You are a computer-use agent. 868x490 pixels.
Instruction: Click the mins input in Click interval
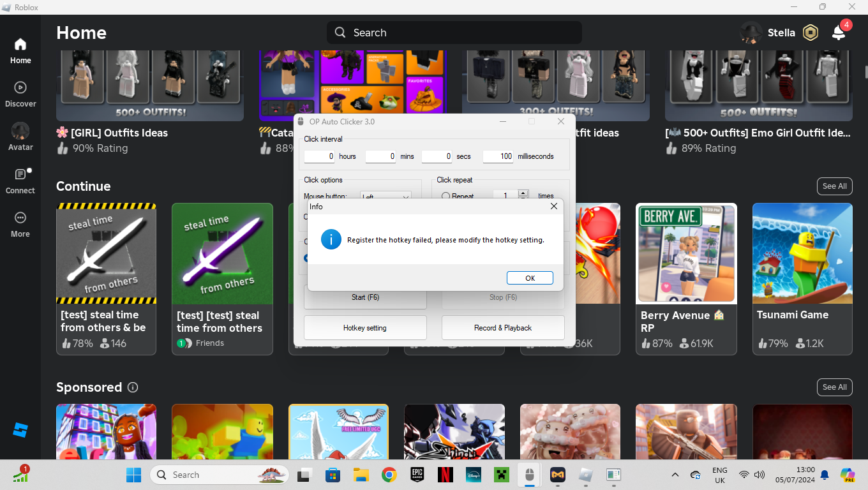380,156
